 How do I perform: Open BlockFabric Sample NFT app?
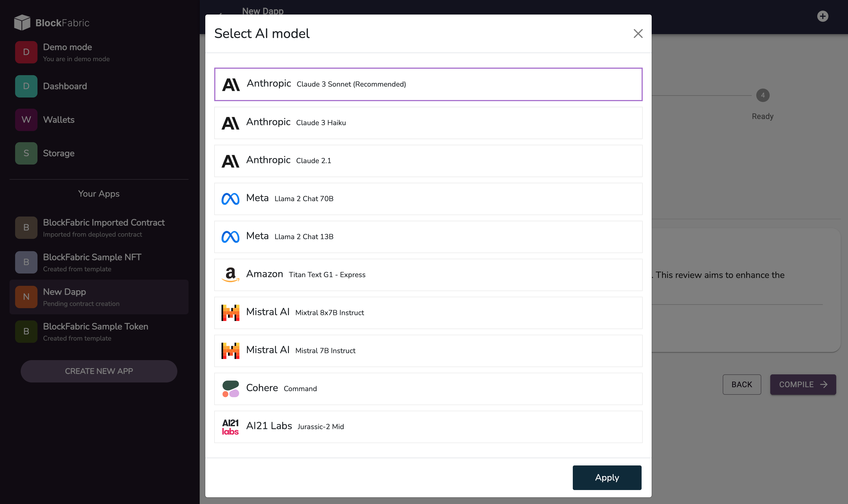(x=92, y=262)
